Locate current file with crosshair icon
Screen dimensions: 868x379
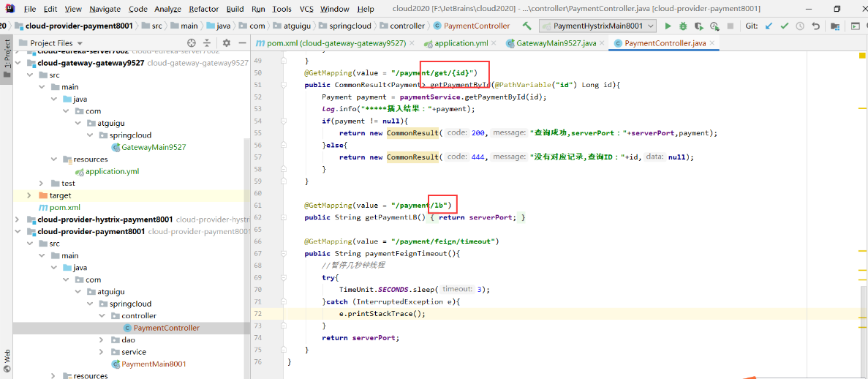192,43
